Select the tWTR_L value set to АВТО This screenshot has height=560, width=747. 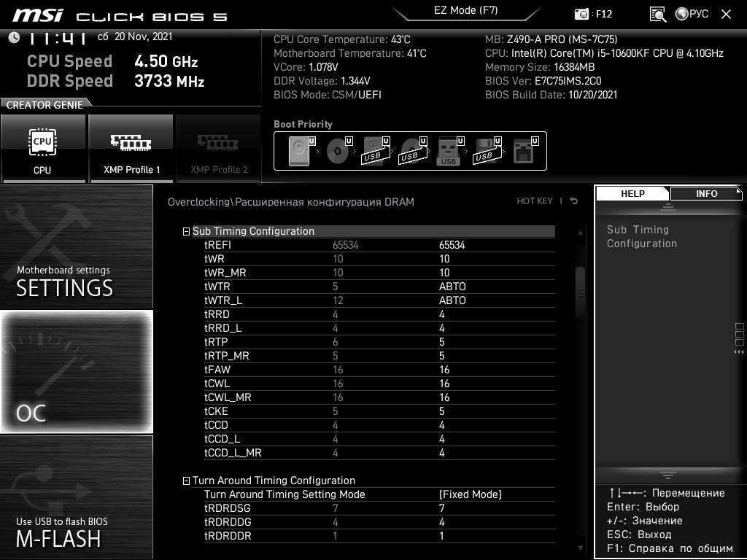(x=452, y=300)
